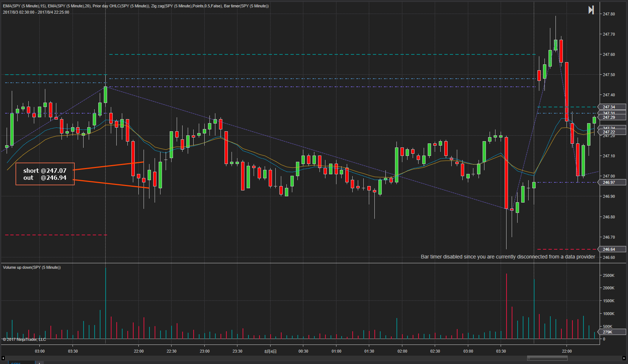Click the 247.70 price axis label

click(609, 34)
